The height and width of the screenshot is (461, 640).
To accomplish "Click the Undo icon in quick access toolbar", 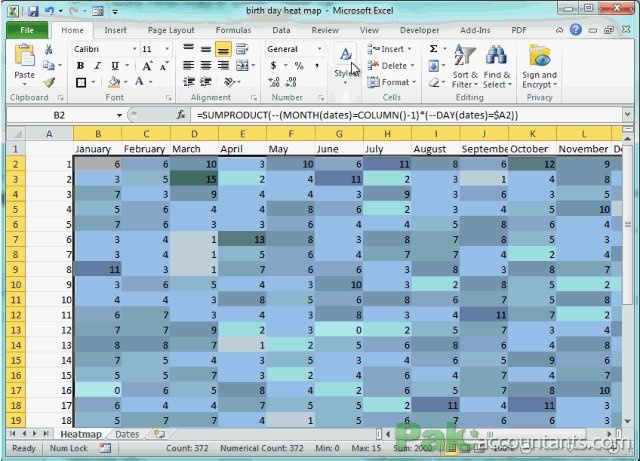I will click(x=50, y=11).
